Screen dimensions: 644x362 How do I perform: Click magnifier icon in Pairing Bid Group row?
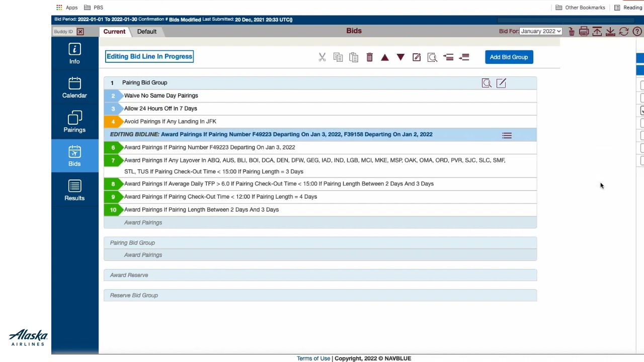coord(487,83)
